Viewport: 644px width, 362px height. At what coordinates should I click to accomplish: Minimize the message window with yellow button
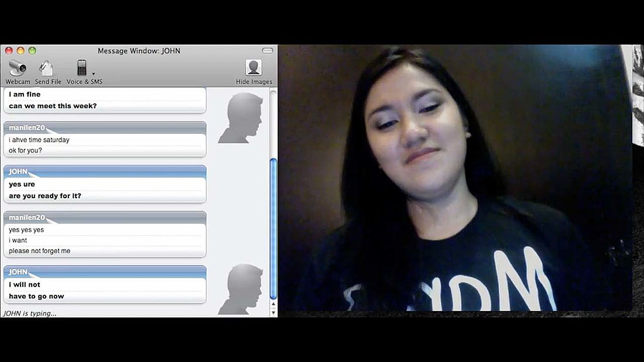pos(20,50)
